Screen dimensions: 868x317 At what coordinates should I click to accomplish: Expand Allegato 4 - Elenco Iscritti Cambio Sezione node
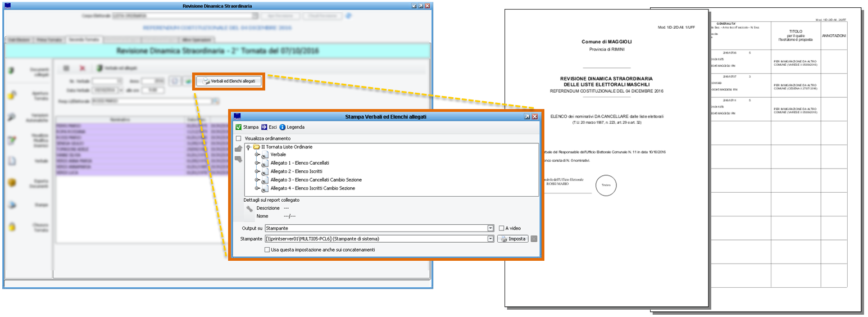(257, 188)
